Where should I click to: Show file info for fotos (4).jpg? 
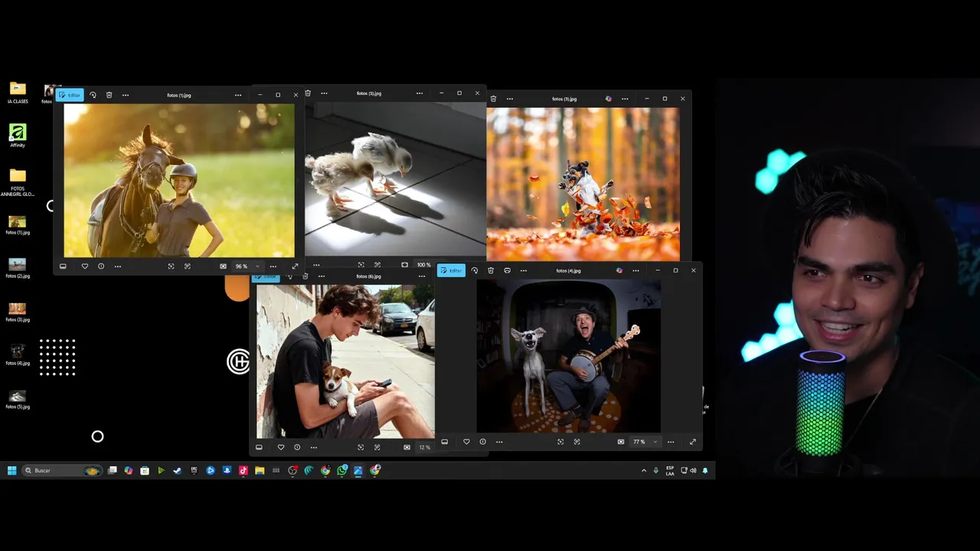pyautogui.click(x=482, y=442)
